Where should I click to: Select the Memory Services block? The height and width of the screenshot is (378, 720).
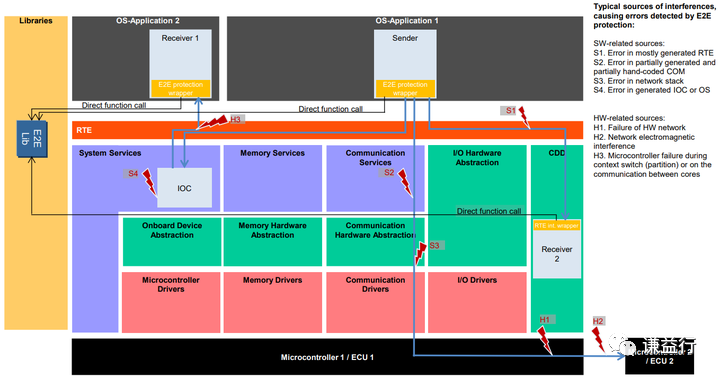point(273,179)
